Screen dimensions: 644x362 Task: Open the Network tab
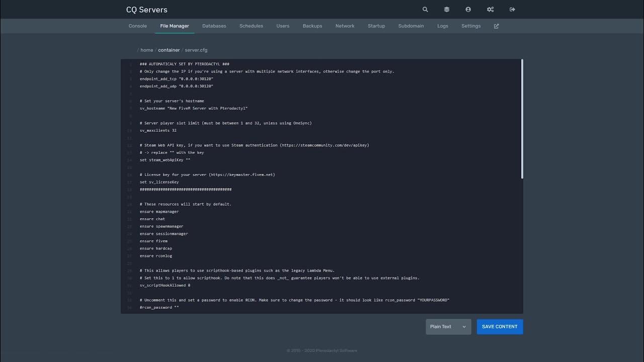345,26
